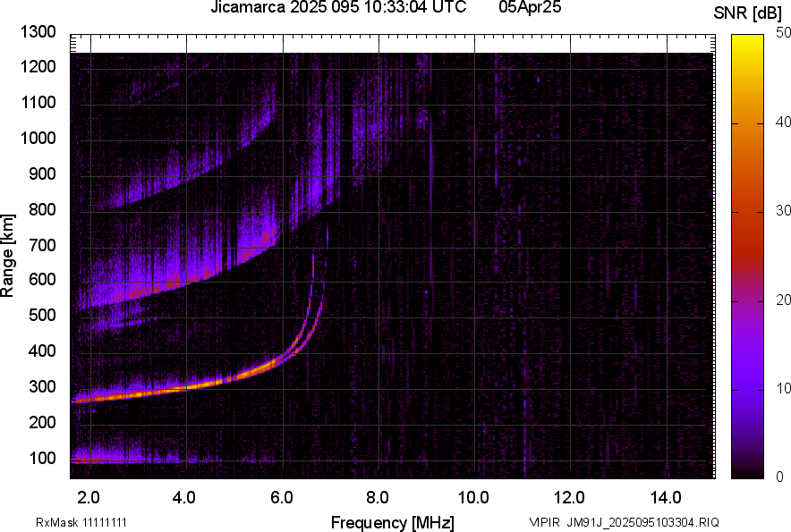Click the VIPIR JM91J_2025095103304.RIQ filename label
The height and width of the screenshot is (532, 791).
624,522
